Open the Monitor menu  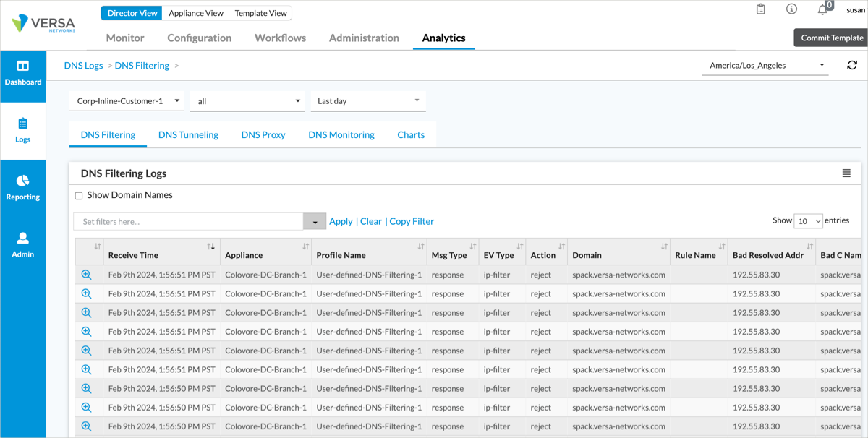(125, 38)
